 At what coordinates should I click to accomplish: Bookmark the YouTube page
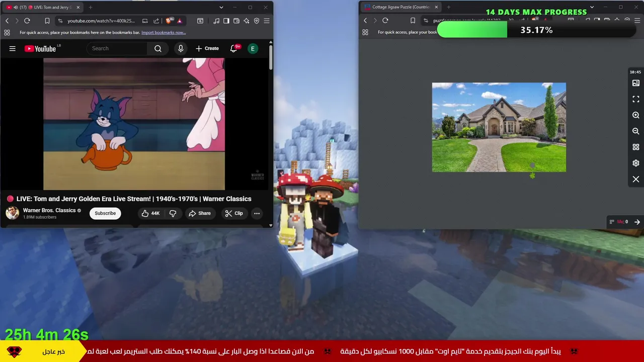(x=47, y=21)
